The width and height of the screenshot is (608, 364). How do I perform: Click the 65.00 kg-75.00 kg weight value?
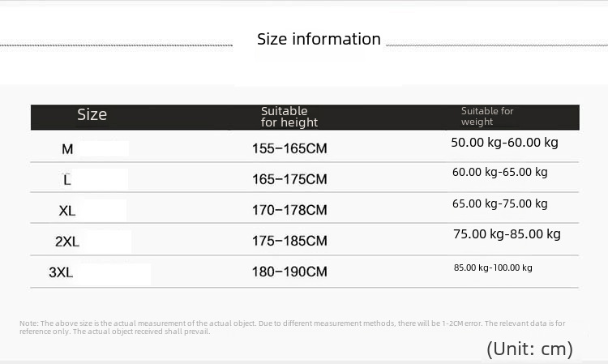click(x=500, y=203)
